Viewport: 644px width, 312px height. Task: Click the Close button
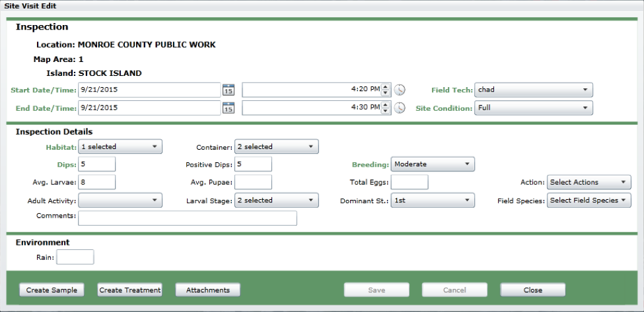click(532, 290)
